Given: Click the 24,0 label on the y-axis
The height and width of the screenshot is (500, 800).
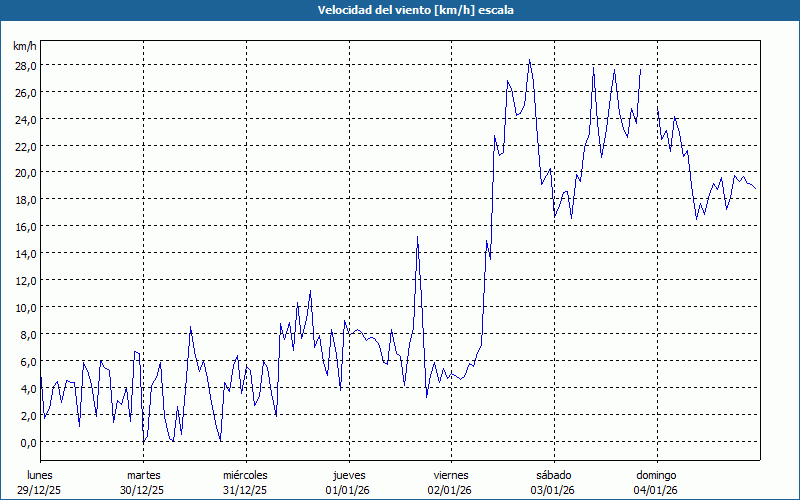Looking at the screenshot, I should (25, 119).
